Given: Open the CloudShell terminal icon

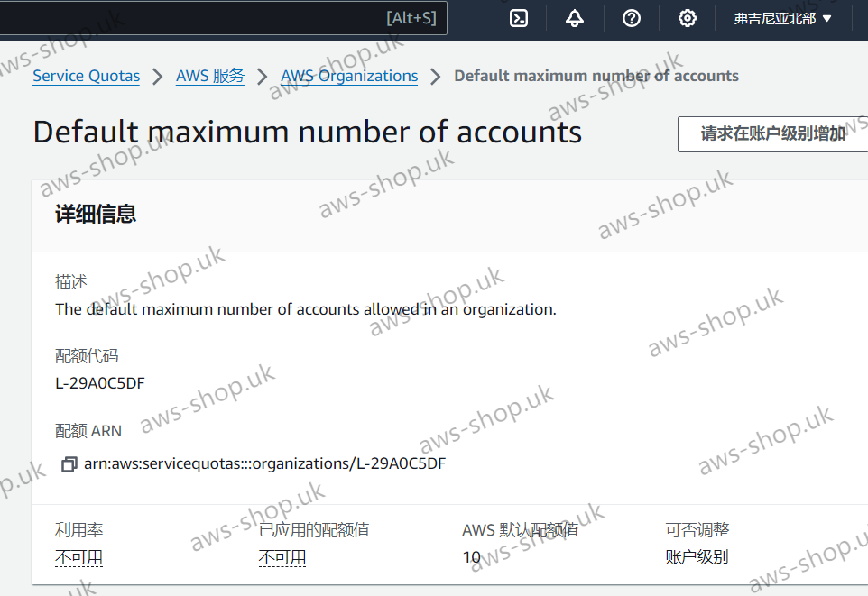Looking at the screenshot, I should (519, 18).
